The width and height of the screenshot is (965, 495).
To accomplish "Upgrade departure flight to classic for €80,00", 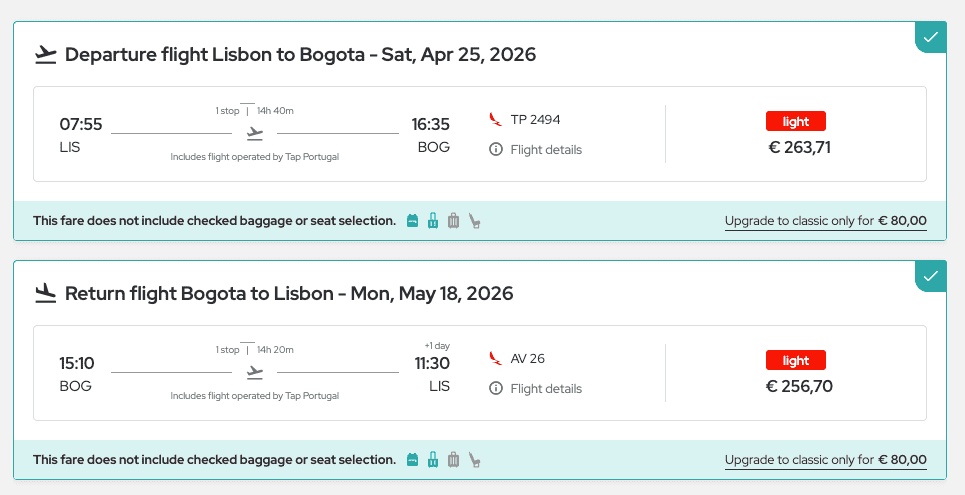I will tap(825, 221).
